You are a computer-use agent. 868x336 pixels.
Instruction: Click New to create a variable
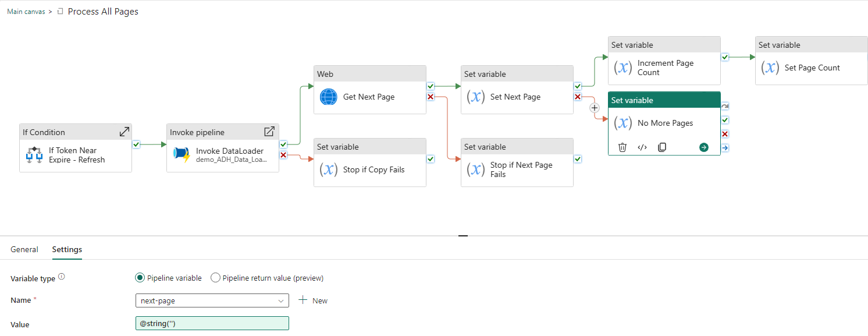click(x=313, y=300)
